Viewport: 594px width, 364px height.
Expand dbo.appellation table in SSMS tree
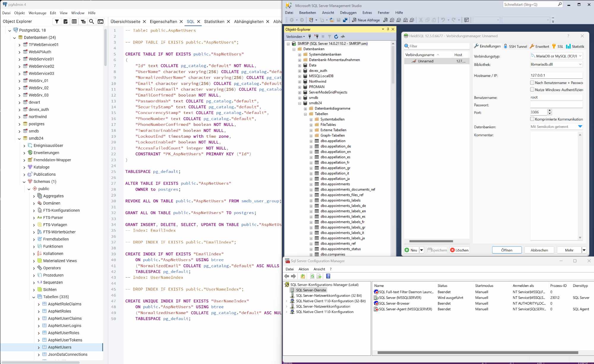[x=311, y=141]
